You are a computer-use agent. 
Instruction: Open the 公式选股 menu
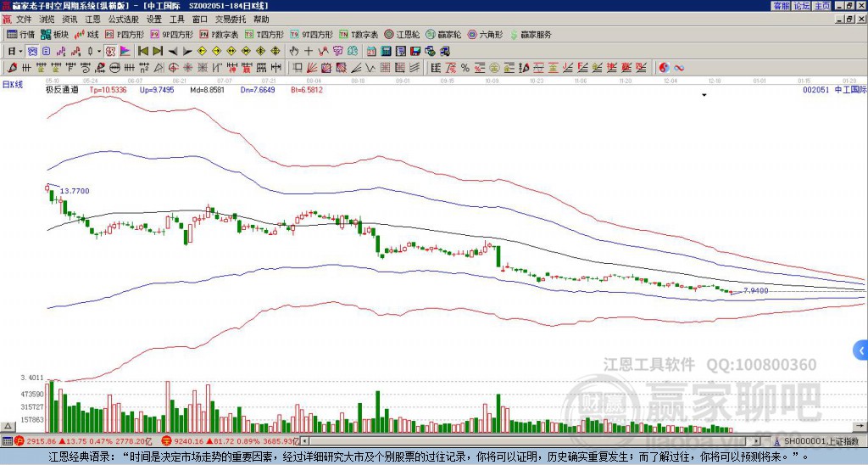pyautogui.click(x=124, y=20)
